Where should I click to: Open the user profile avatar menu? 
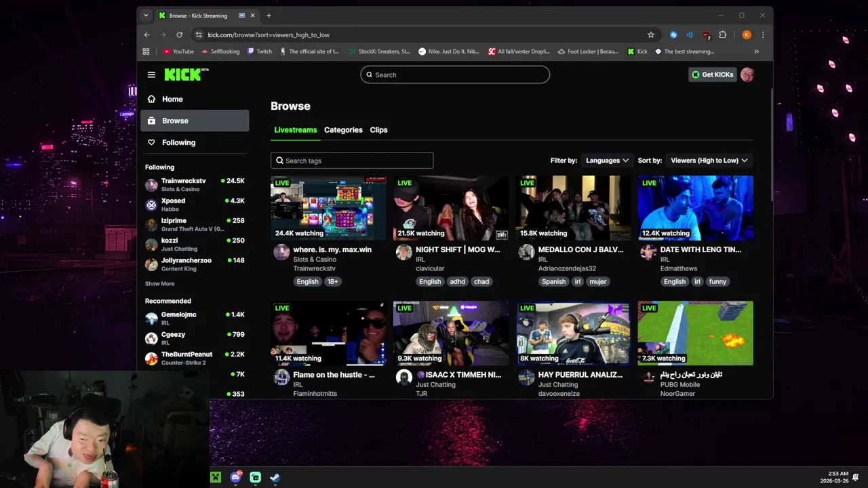coord(747,75)
